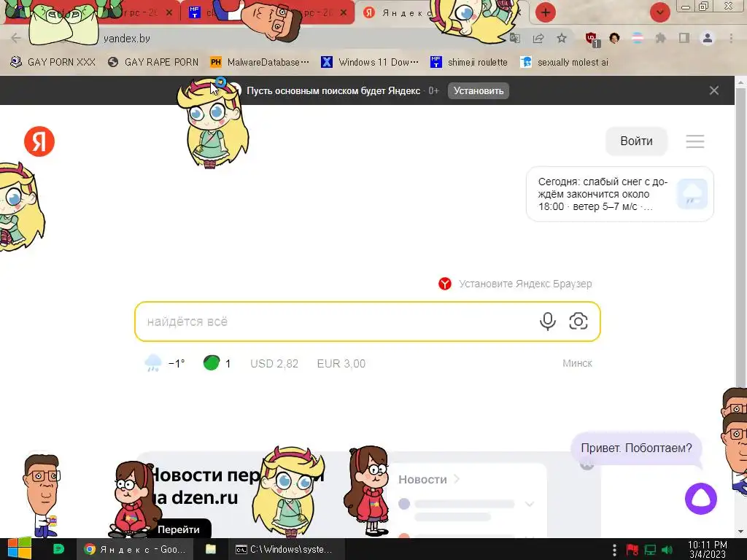
Task: Click the Установите Яндекс Браузер link
Action: pyautogui.click(x=515, y=284)
